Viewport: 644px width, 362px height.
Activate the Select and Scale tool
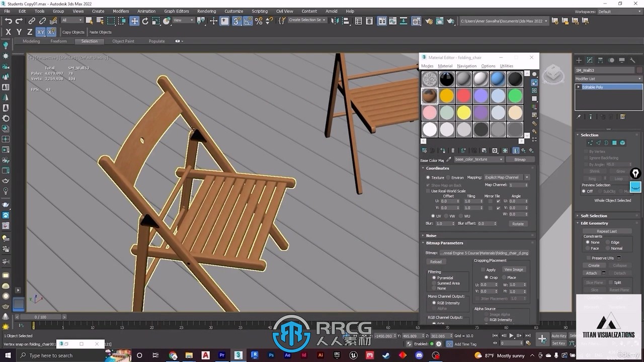point(156,21)
